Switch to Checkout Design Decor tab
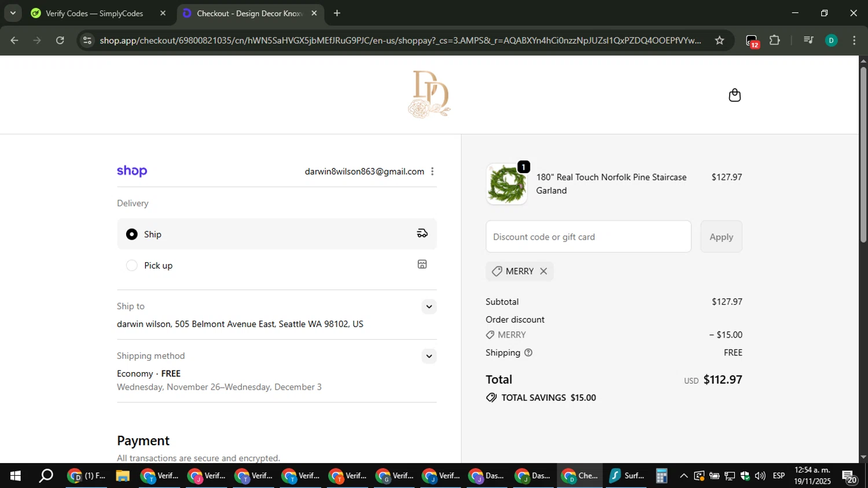Image resolution: width=868 pixels, height=488 pixels. [249, 13]
